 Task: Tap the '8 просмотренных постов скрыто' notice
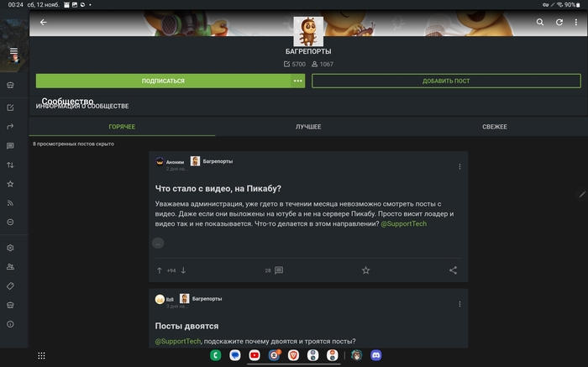[74, 144]
